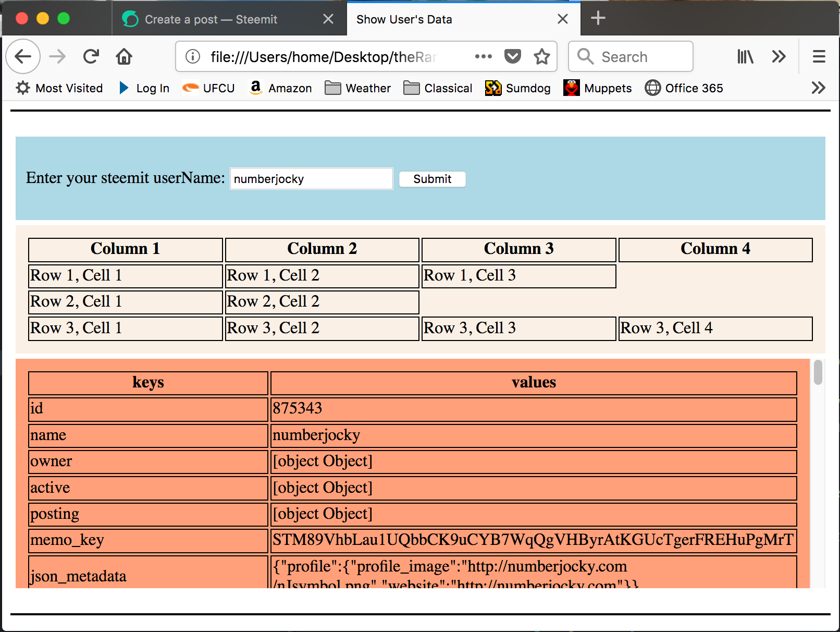
Task: Expand the Weather bookmark folder
Action: [x=357, y=88]
